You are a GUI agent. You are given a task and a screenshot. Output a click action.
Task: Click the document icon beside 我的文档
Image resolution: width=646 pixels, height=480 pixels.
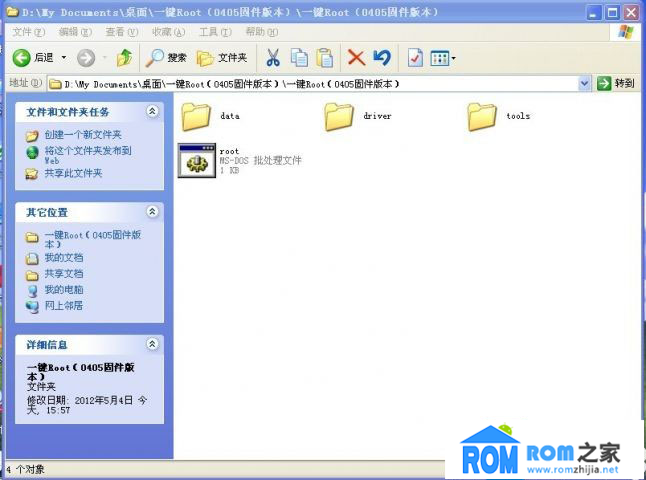click(x=32, y=259)
